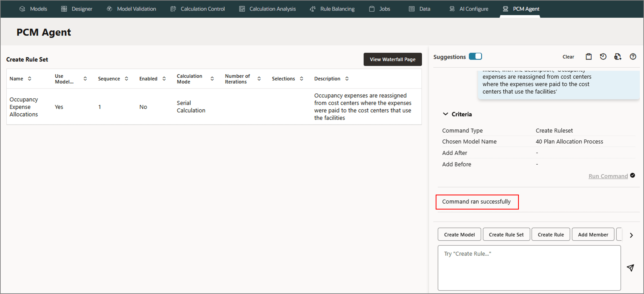Click the clipboard icon next to Clear
This screenshot has width=644, height=294.
(x=589, y=57)
